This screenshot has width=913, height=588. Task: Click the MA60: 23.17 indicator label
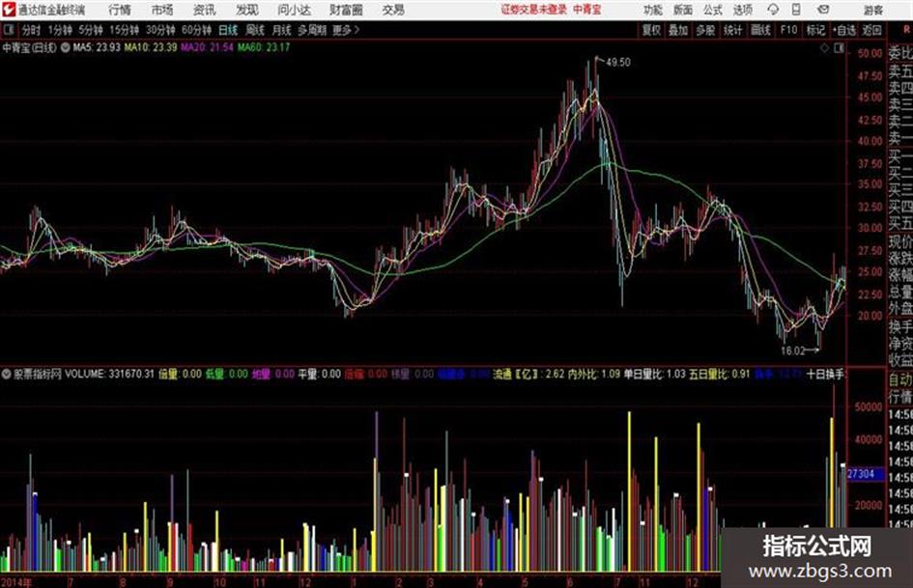pos(263,47)
